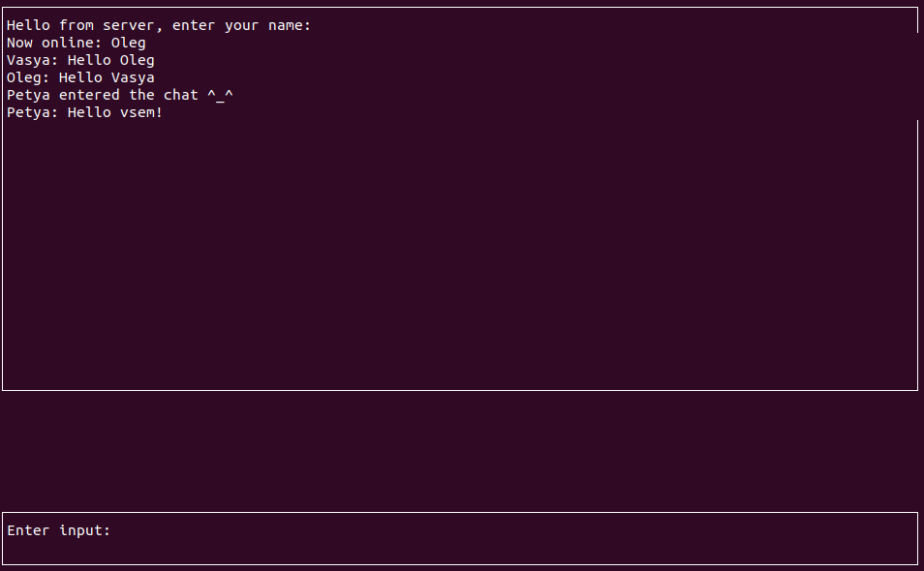
Task: Click the right edge of the message panel
Action: 916,194
